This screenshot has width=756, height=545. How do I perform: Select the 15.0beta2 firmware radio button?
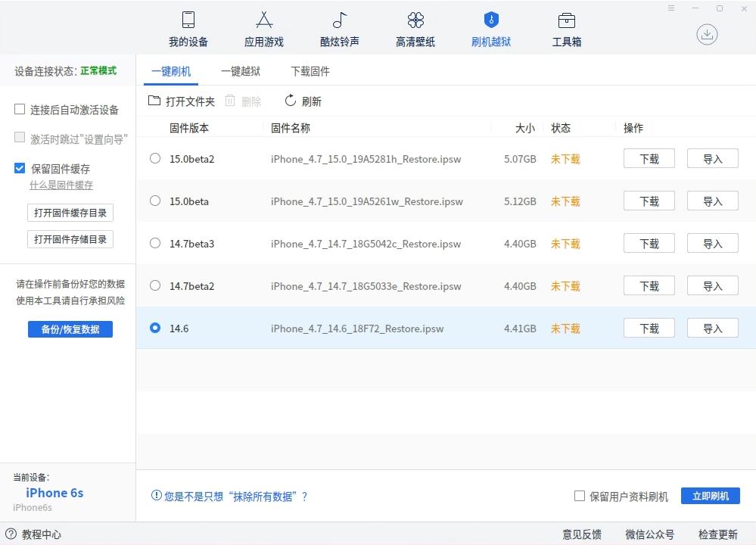[154, 159]
